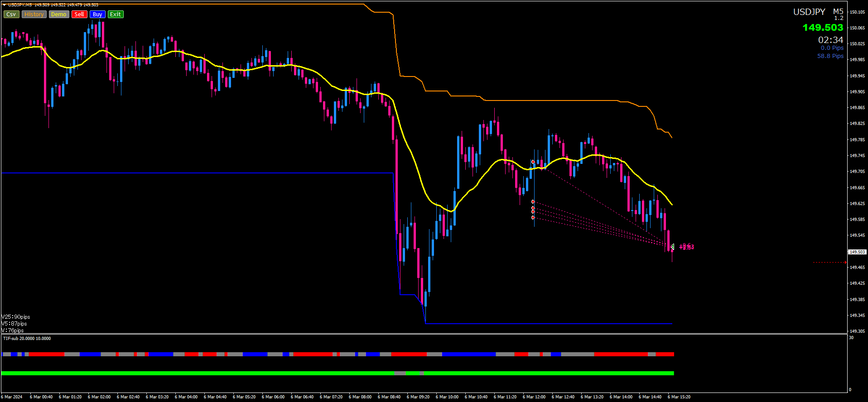This screenshot has width=868, height=402.
Task: Click the 150.025 price axis label
Action: coord(858,44)
